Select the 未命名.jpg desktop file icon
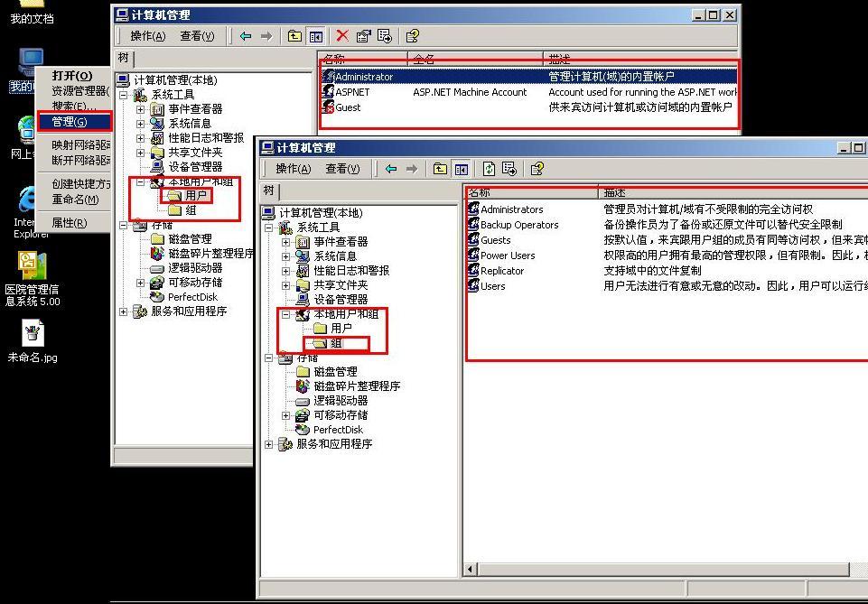 (x=33, y=343)
